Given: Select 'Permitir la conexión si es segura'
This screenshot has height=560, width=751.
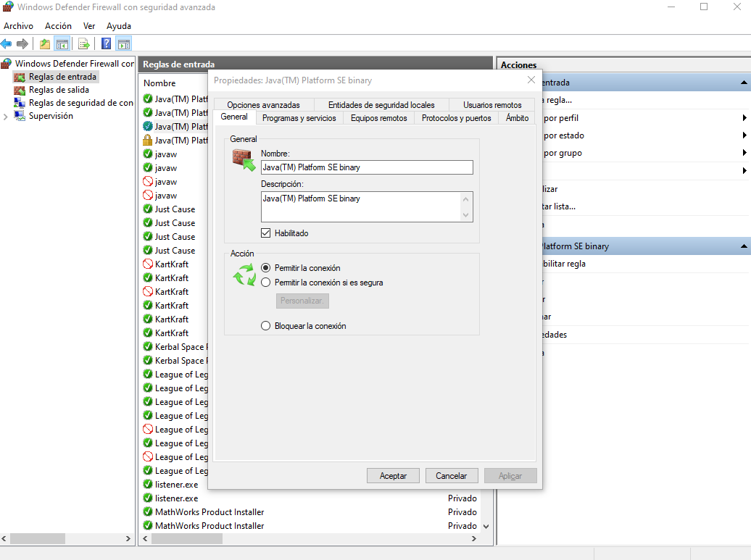Looking at the screenshot, I should [266, 283].
